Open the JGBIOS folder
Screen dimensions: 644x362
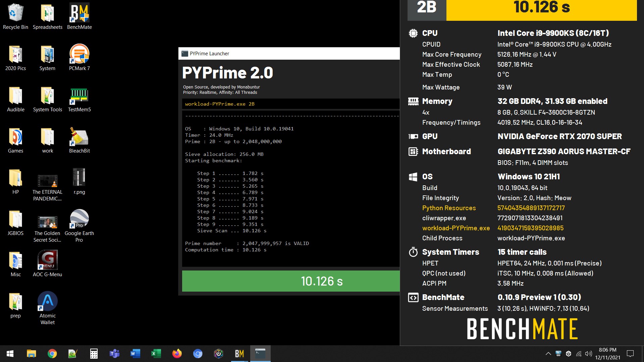(x=15, y=223)
